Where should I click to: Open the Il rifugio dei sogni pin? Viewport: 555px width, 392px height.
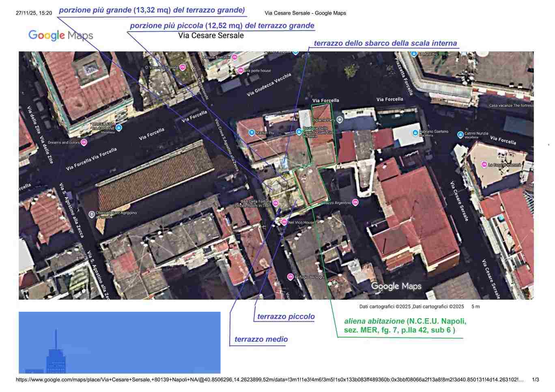point(290,277)
